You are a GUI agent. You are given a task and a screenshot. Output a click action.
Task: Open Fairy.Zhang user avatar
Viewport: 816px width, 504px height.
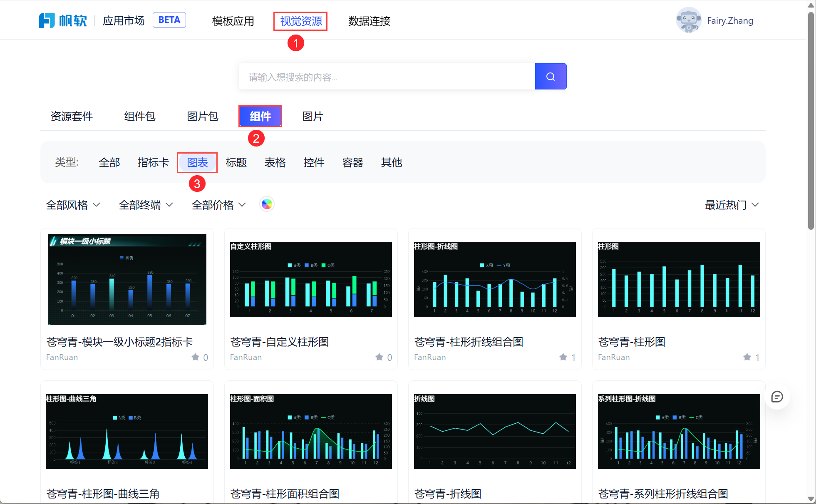688,20
